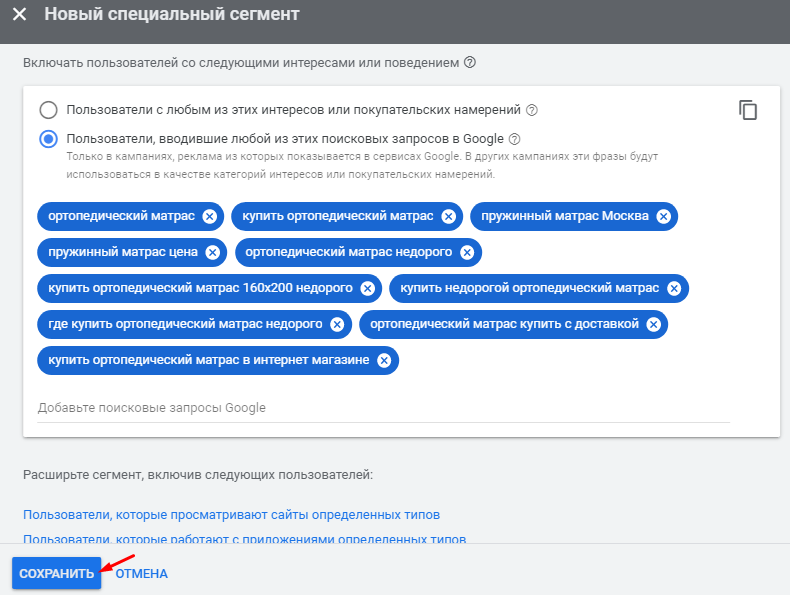Select radio for users who searched on Google
This screenshot has width=790, height=595.
pyautogui.click(x=48, y=139)
